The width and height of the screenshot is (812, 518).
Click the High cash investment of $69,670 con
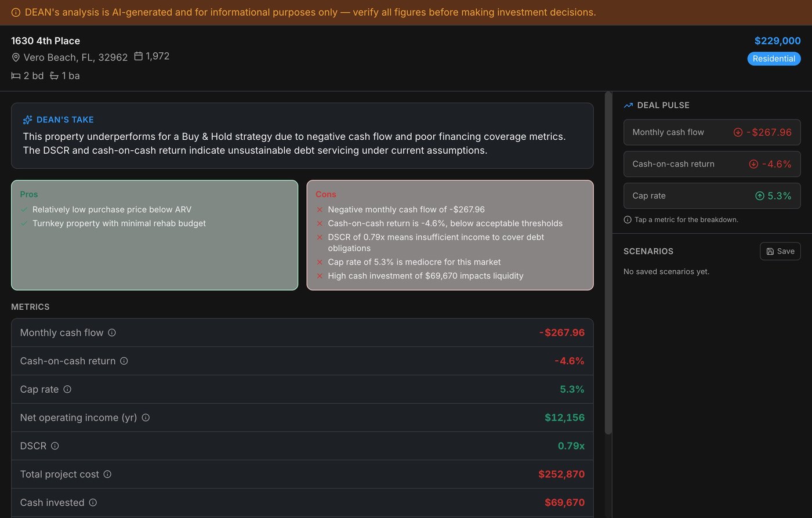[426, 276]
